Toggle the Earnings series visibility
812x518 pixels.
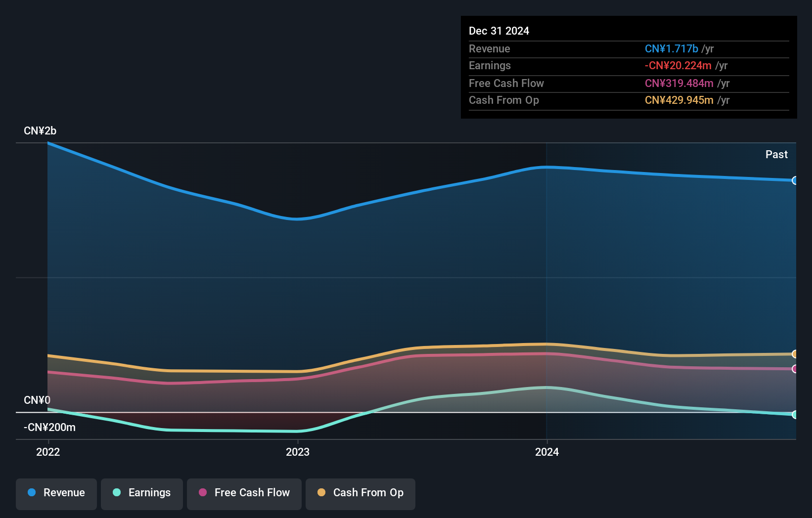[141, 493]
